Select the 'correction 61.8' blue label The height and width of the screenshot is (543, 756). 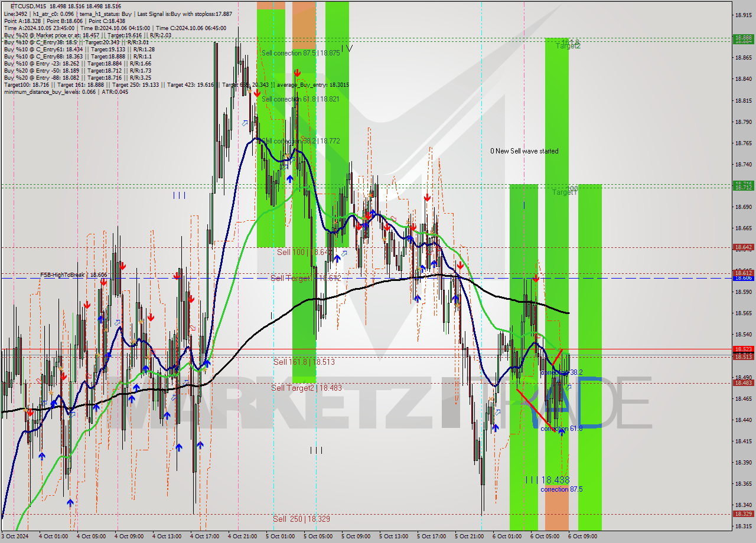pos(562,428)
